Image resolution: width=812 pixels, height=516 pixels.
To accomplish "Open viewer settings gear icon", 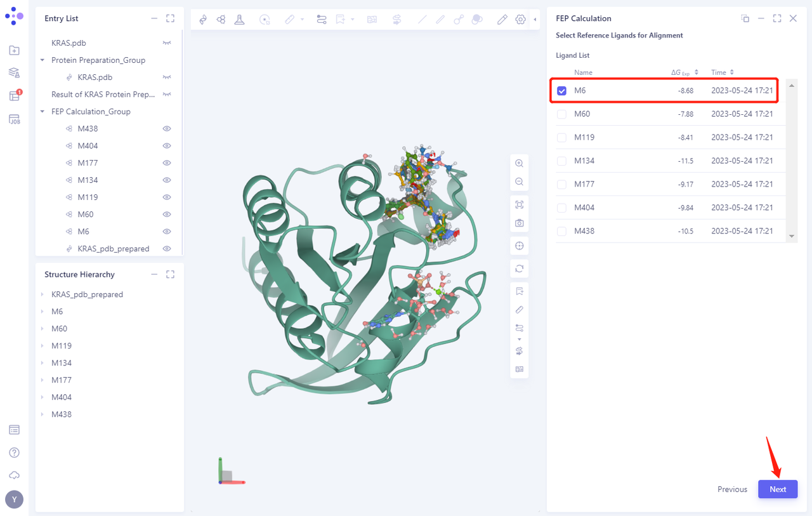I will point(520,20).
